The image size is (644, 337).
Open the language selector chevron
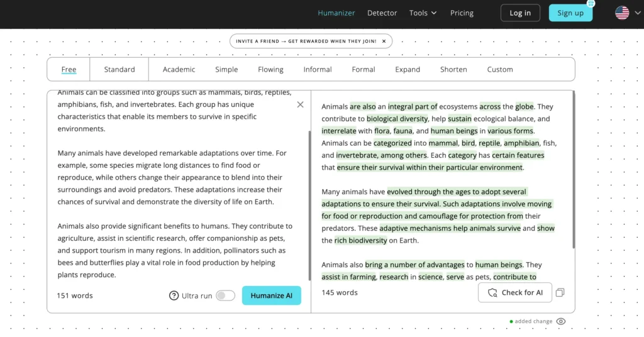click(x=638, y=13)
